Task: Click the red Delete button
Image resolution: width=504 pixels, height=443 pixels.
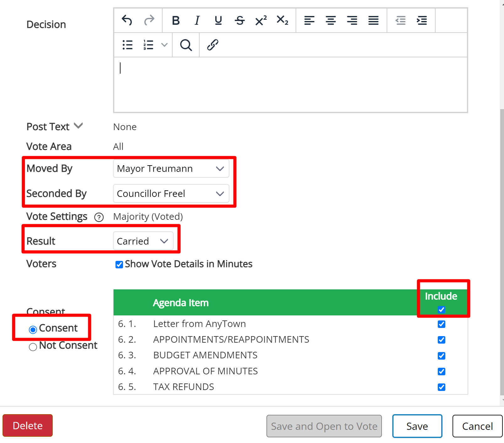Action: tap(28, 425)
